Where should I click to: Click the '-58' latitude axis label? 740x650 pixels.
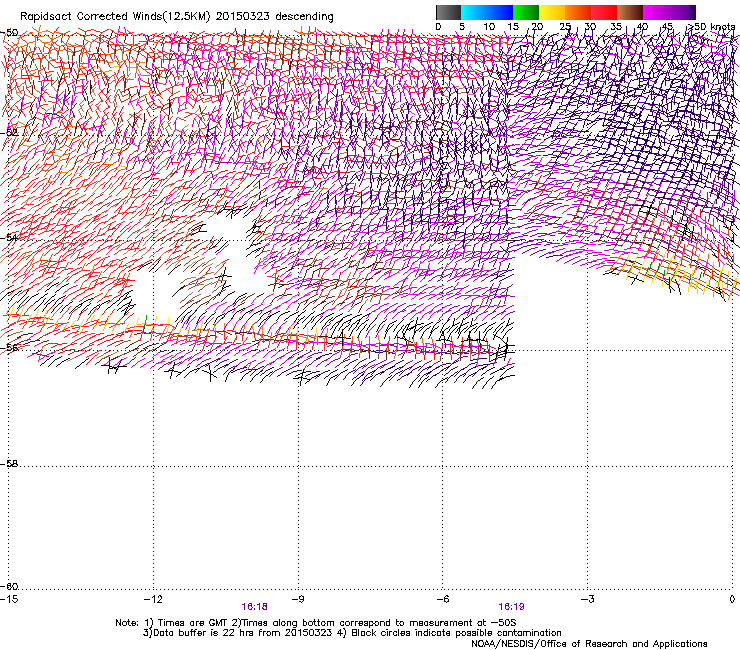click(x=9, y=464)
